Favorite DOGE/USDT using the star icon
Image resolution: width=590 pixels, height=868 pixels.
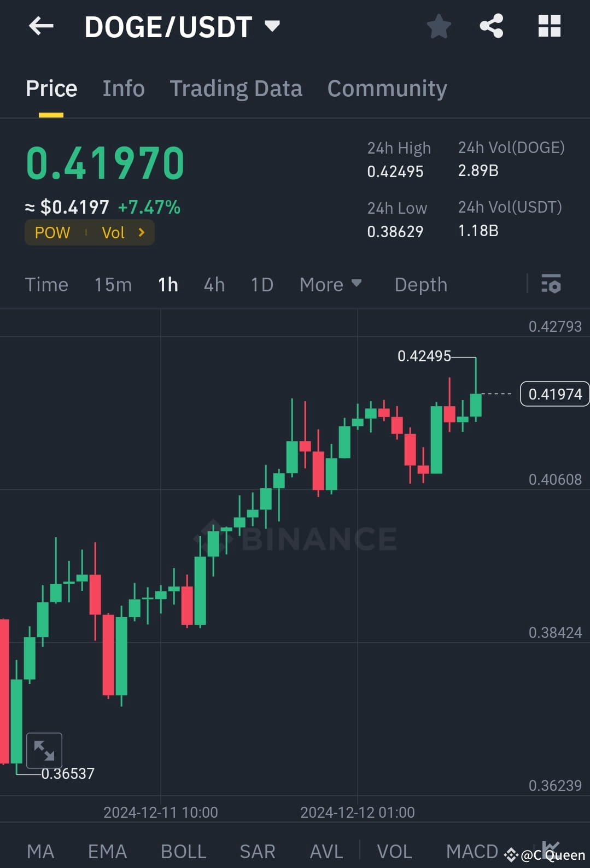[439, 26]
